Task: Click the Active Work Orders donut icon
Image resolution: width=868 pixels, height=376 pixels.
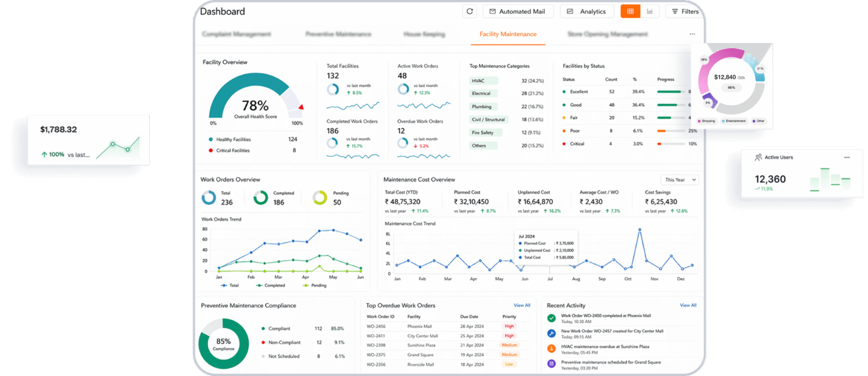Action: (403, 89)
